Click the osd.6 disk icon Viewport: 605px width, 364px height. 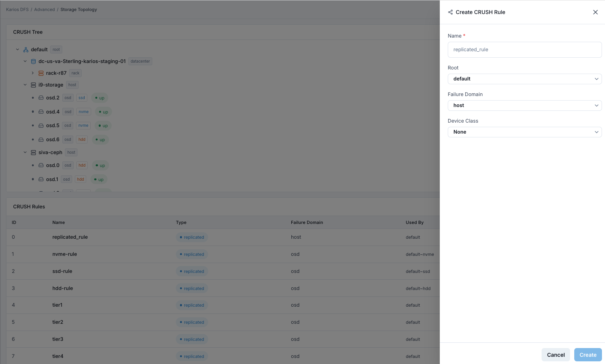(x=41, y=140)
